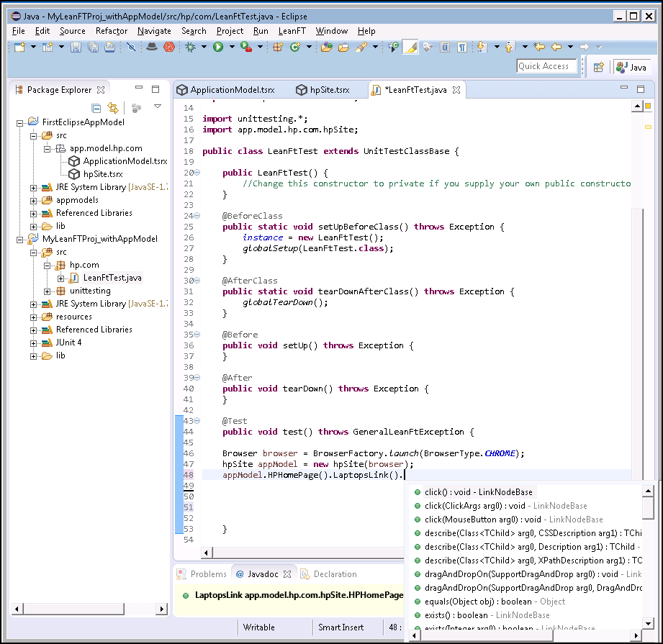The width and height of the screenshot is (663, 644).
Task: Fold the test() method at line 43
Action: pyautogui.click(x=197, y=421)
